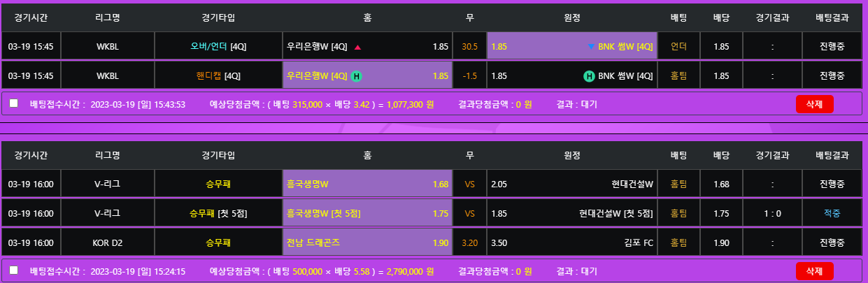
Task: Click the 경기시간 column header in first table
Action: pos(31,17)
